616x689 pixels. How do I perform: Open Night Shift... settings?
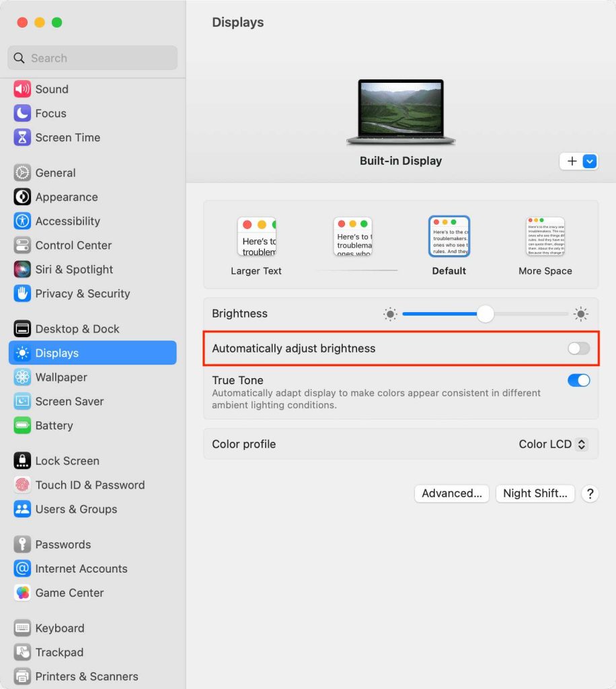pyautogui.click(x=535, y=493)
